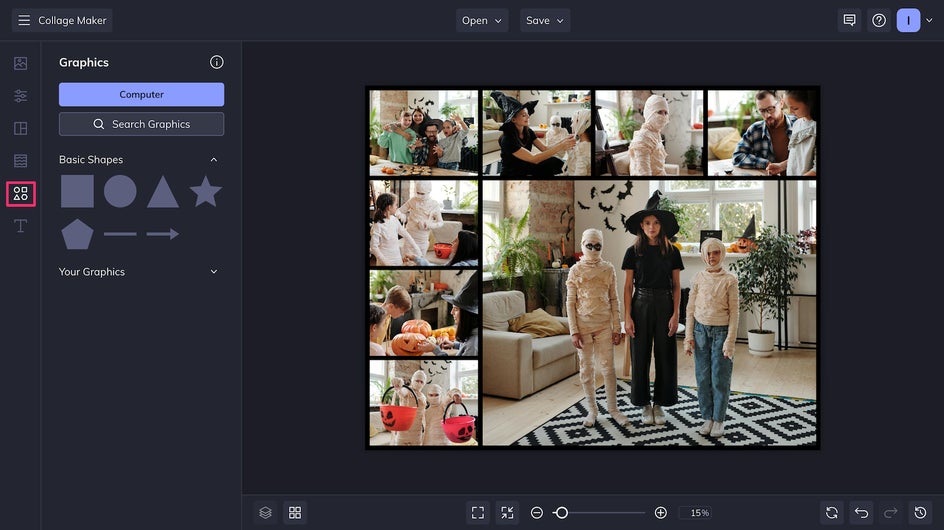Click the zoom slider handle
This screenshot has width=944, height=530.
[561, 513]
